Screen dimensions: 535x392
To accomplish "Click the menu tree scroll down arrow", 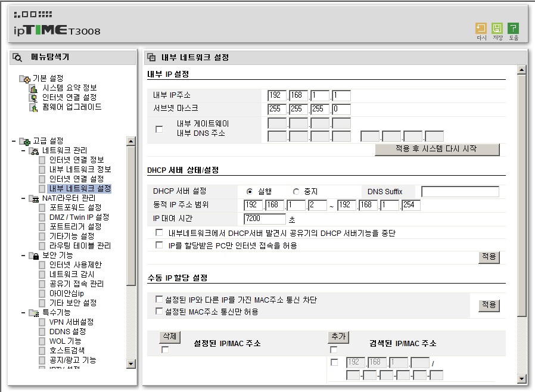I will (131, 363).
